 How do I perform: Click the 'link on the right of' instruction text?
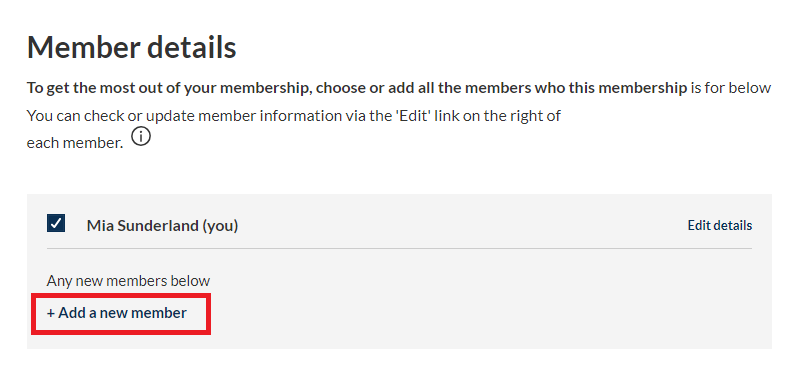(x=498, y=116)
